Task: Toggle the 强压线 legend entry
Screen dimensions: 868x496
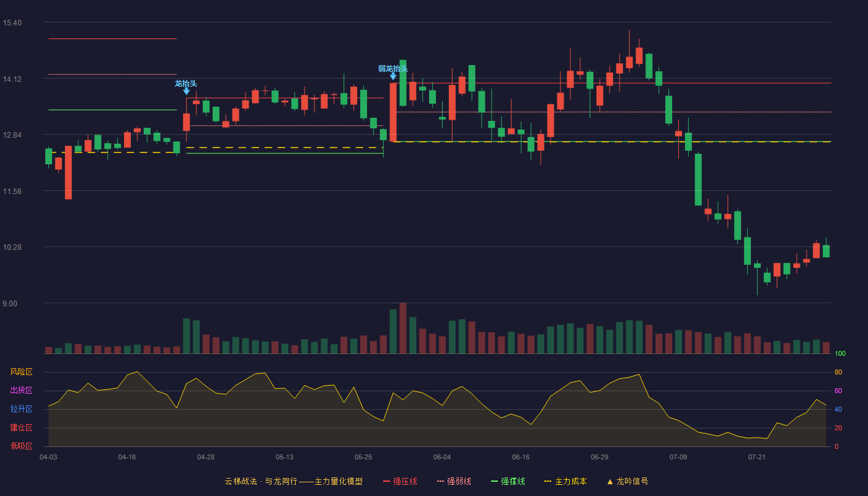Action: click(400, 481)
